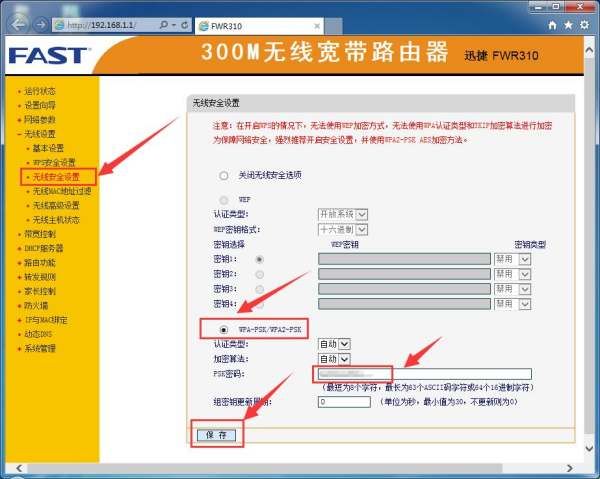Screen dimensions: 600x479
Task: Open the WEP 认证类型 dropdown showing 开放系统
Action: pos(343,214)
